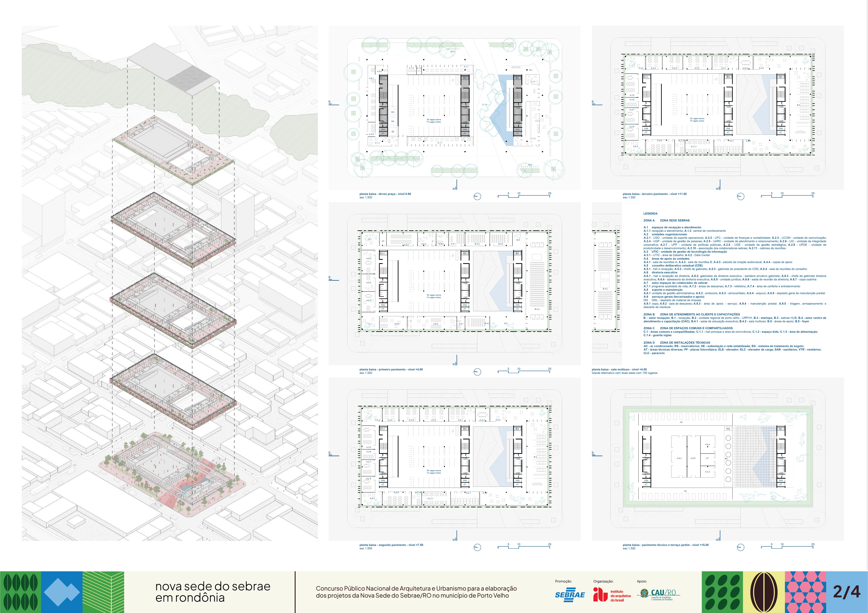Click north arrow of terceiro pavimento plan

(x=741, y=196)
